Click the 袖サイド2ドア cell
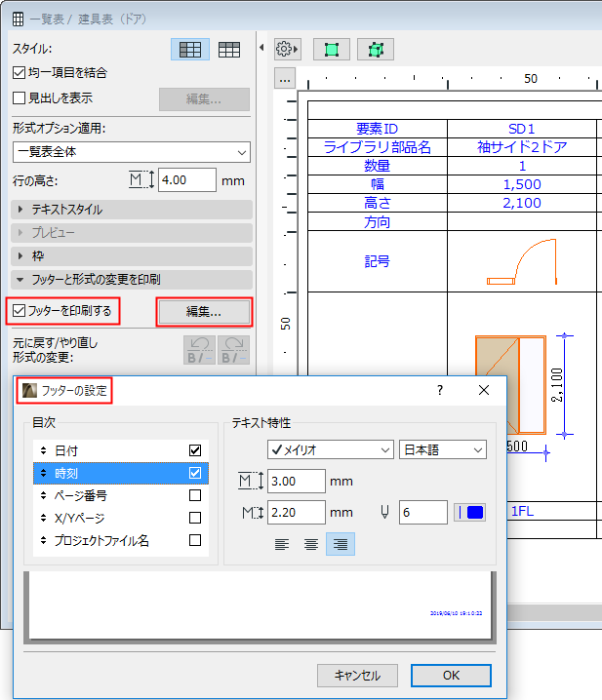The image size is (602, 700). (522, 147)
